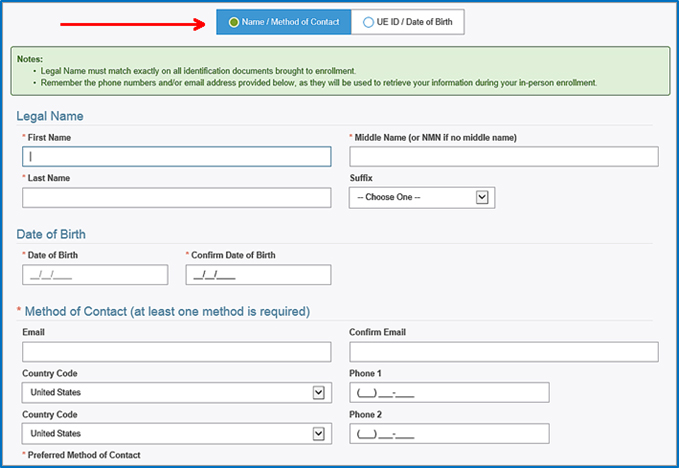This screenshot has width=679, height=468.
Task: Click the Date of Birth field
Action: point(95,275)
